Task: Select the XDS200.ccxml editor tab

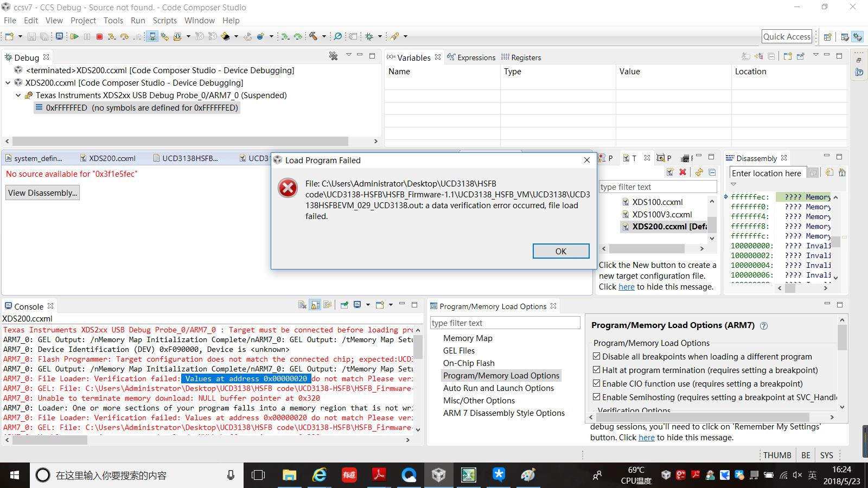Action: [107, 158]
